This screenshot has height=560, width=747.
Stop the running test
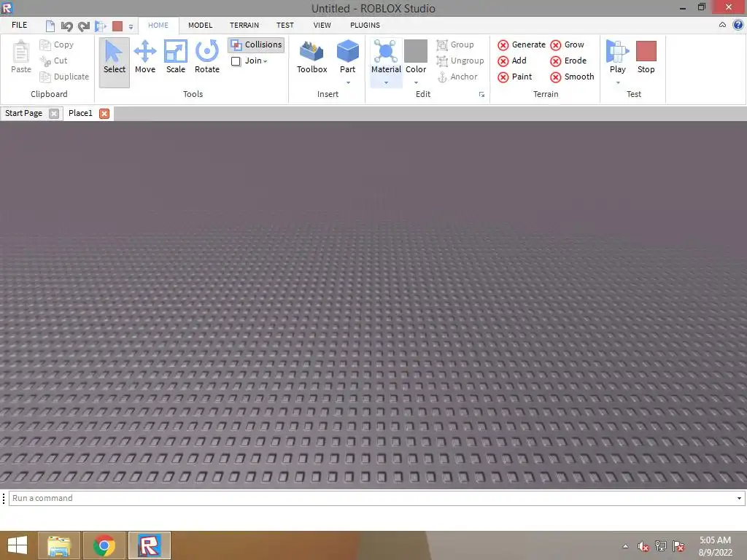(646, 58)
